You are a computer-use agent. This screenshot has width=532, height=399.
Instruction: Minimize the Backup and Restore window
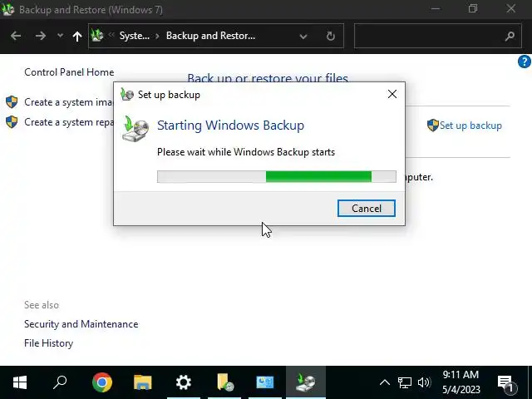(x=436, y=9)
